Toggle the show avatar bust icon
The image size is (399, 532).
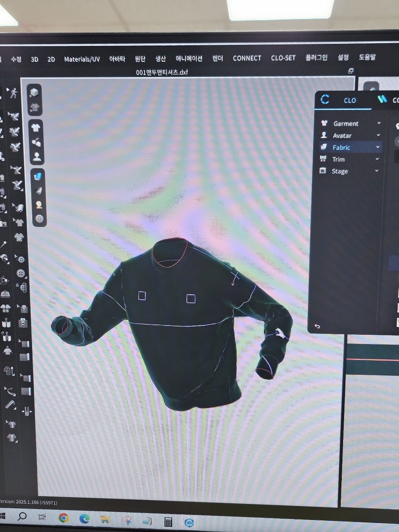pyautogui.click(x=37, y=157)
